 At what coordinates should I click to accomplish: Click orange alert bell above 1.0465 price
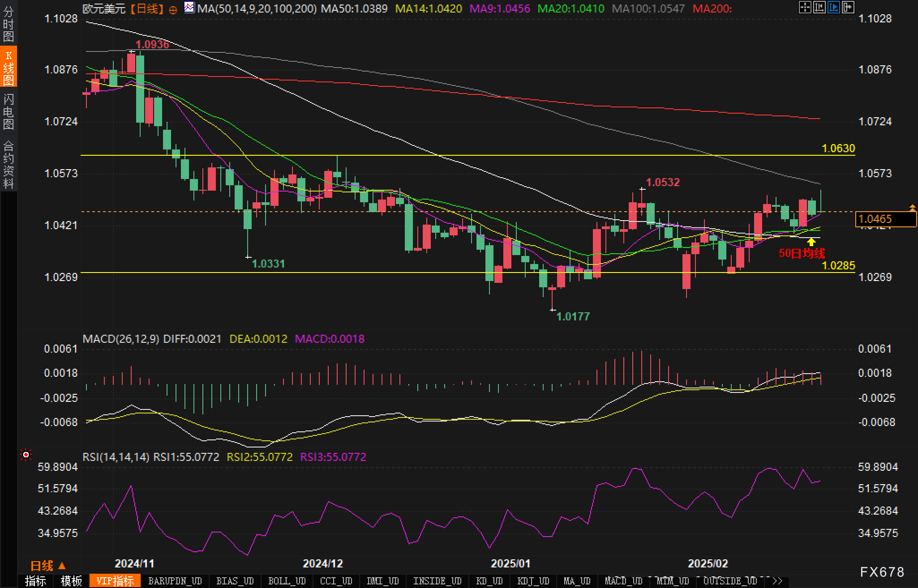pos(912,207)
